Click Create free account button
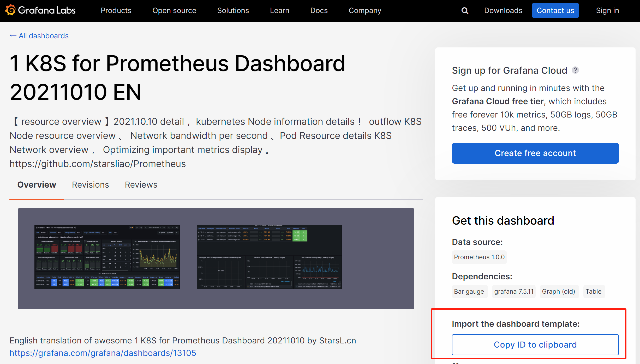Viewport: 640px width, 364px height. pyautogui.click(x=535, y=153)
